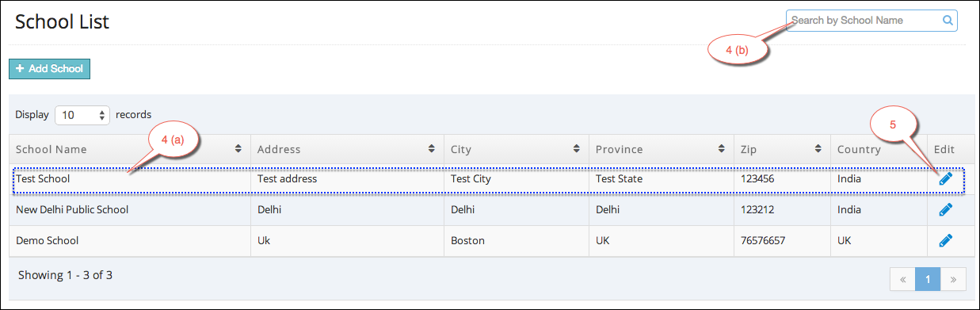Click the Add School button
Image resolution: width=980 pixels, height=310 pixels.
coord(50,69)
